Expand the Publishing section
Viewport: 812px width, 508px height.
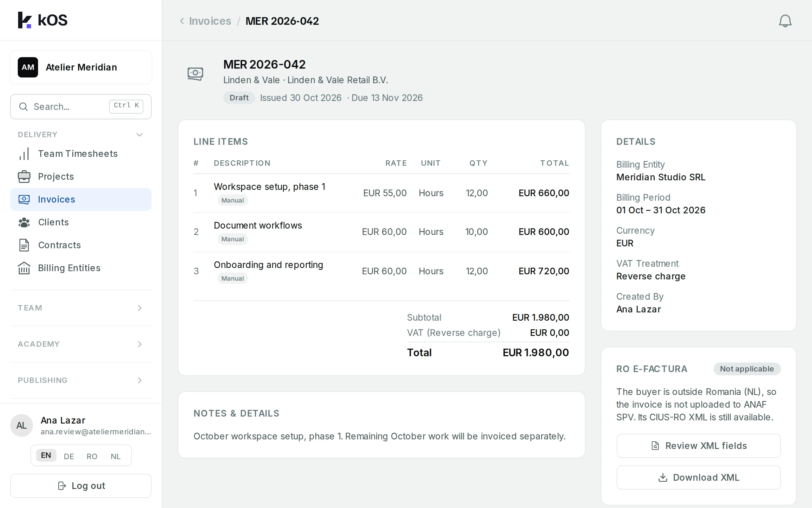point(81,380)
